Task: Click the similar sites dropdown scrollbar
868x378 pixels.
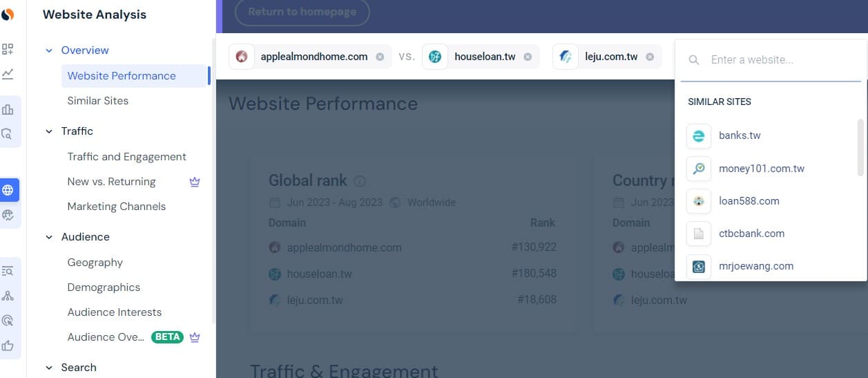Action: pos(860,147)
